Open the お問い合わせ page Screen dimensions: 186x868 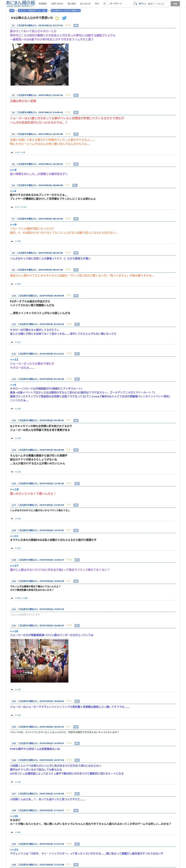coord(57,4)
